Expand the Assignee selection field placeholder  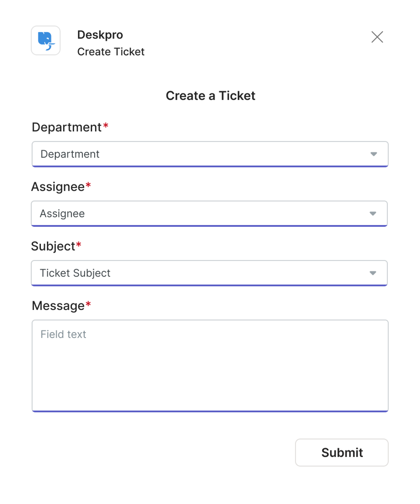coord(62,213)
